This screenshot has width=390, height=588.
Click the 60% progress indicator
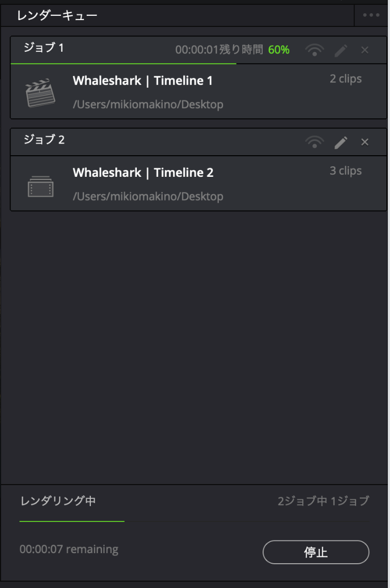(x=278, y=50)
